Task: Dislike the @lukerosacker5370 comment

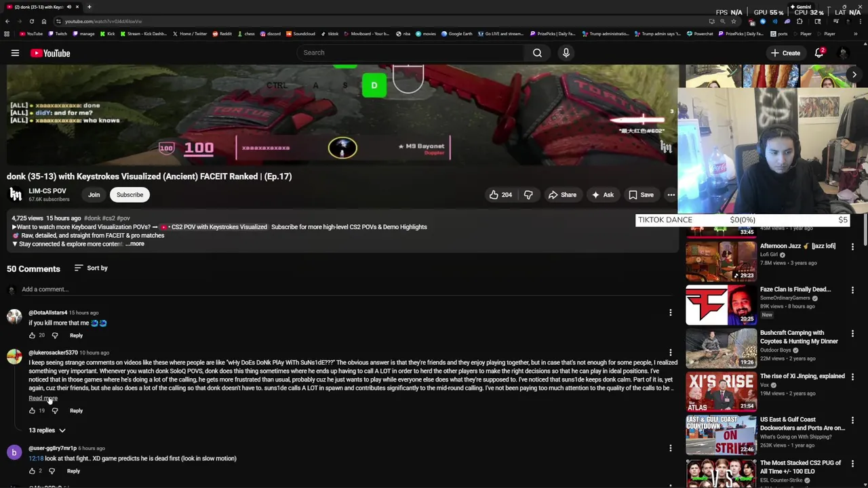Action: point(55,411)
